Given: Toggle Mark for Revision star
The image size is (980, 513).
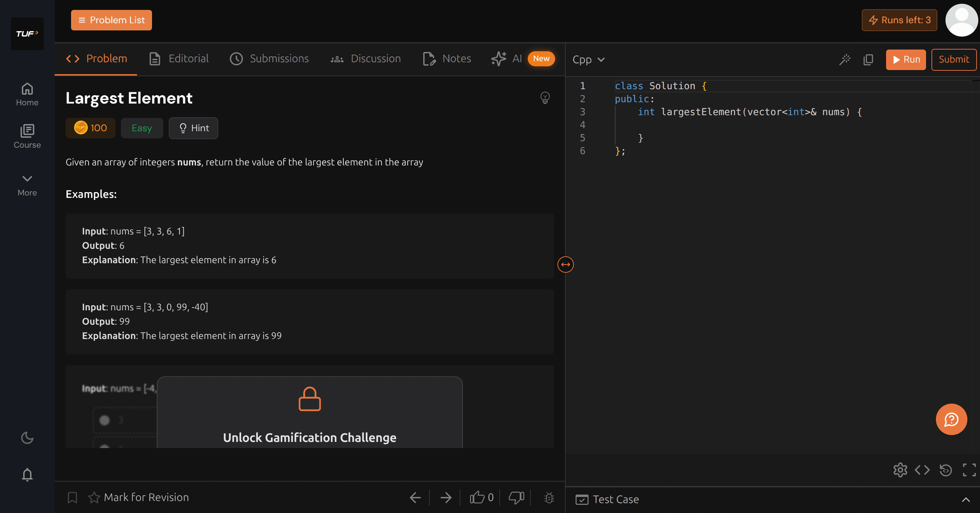Looking at the screenshot, I should (94, 497).
